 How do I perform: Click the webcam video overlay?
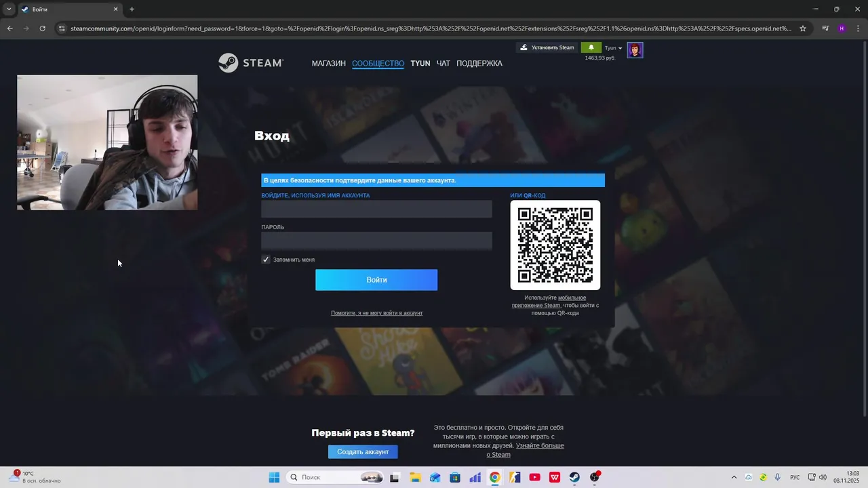point(107,142)
